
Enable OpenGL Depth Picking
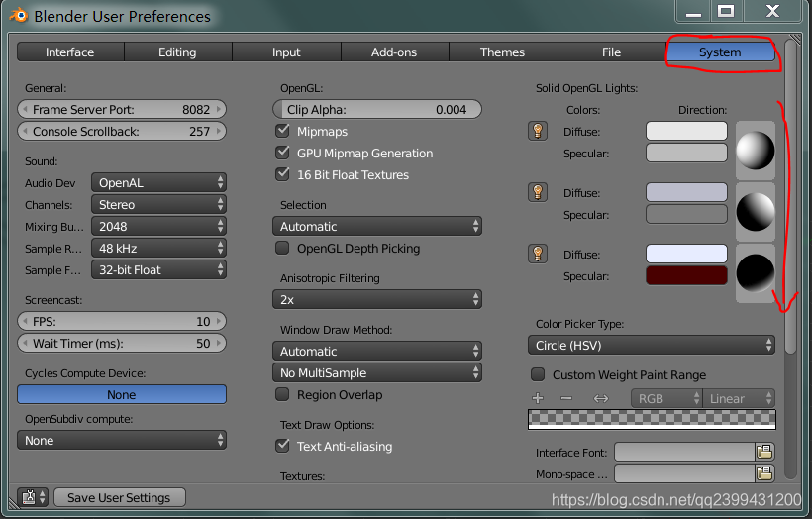coord(282,248)
